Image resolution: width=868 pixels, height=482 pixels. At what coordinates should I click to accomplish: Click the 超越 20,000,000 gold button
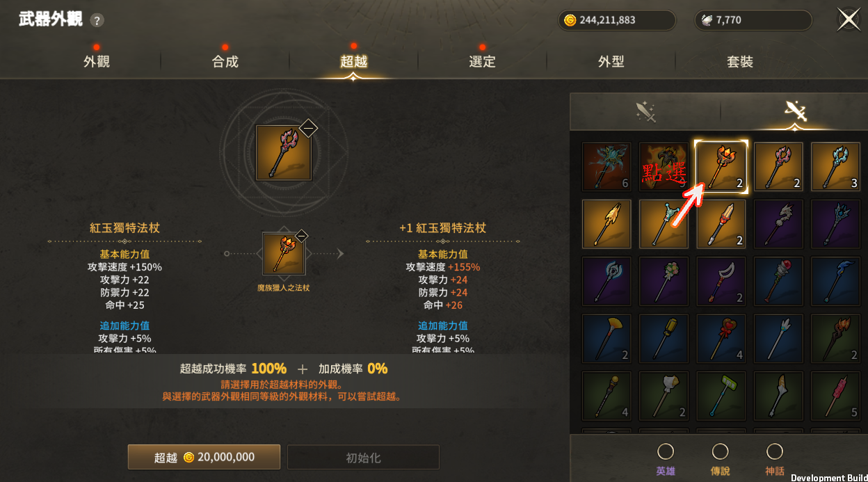pyautogui.click(x=204, y=457)
